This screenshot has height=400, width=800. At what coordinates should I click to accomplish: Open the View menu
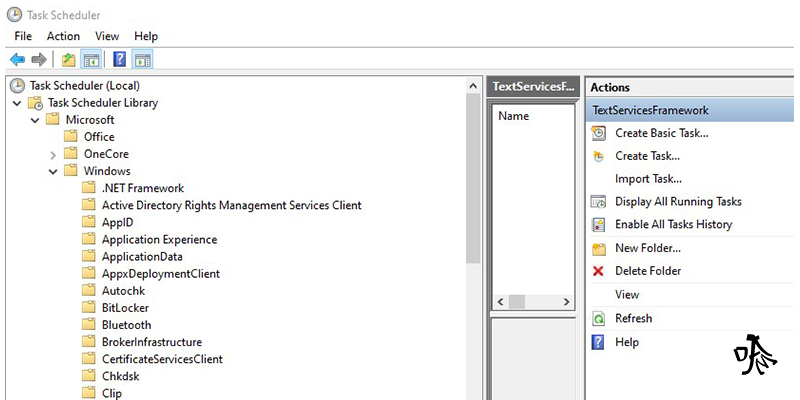(x=107, y=36)
